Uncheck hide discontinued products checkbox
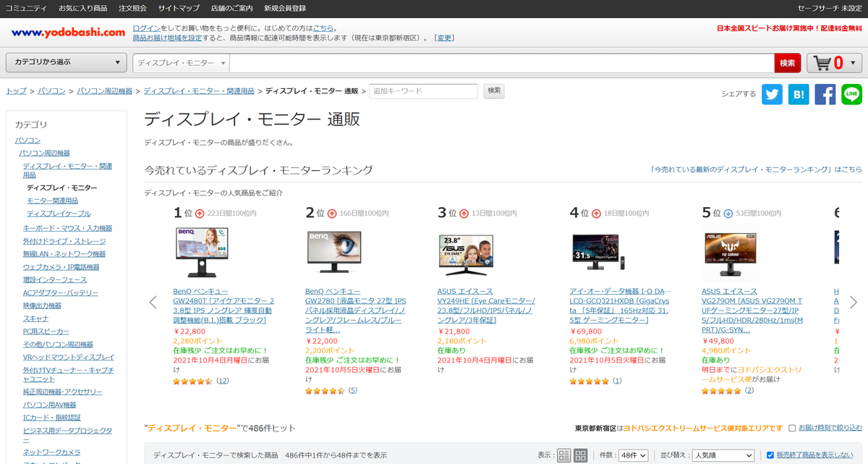Image resolution: width=868 pixels, height=464 pixels. point(770,455)
